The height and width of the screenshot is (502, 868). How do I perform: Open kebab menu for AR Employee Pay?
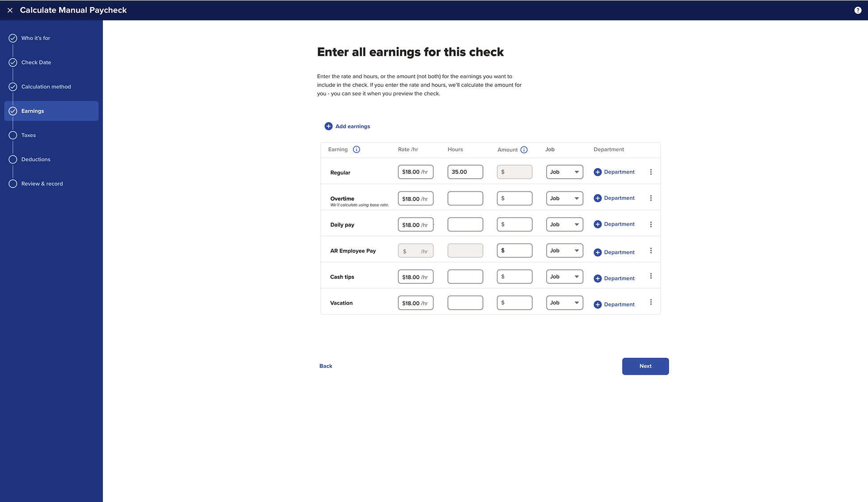pyautogui.click(x=651, y=251)
